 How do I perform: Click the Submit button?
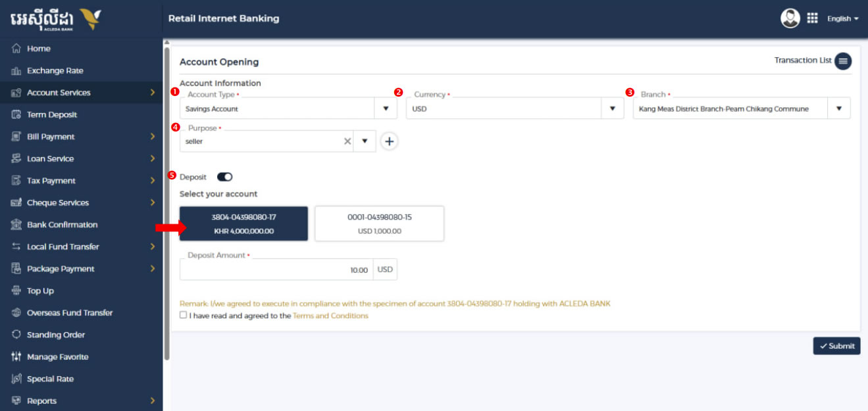(x=836, y=346)
